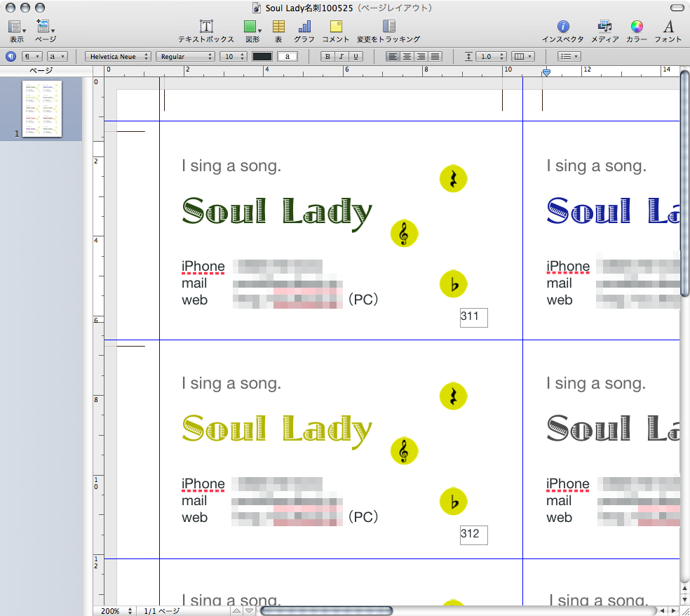Add a Comment (コメント) note

point(336,27)
